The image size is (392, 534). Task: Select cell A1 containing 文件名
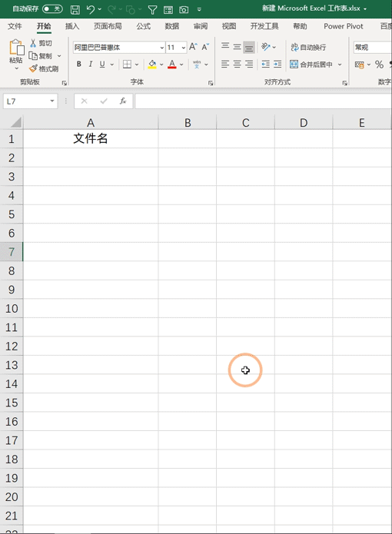point(91,138)
